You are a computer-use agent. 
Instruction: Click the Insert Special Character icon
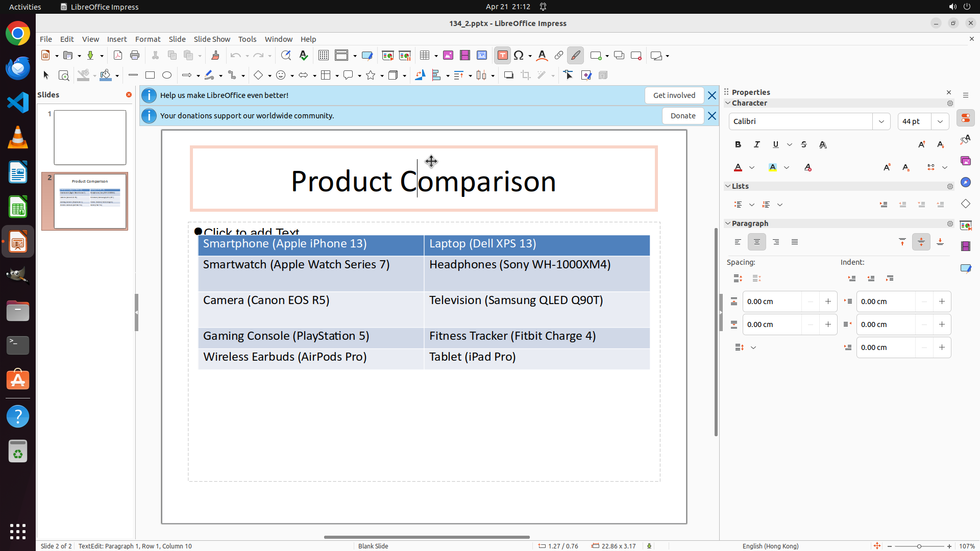click(x=519, y=56)
